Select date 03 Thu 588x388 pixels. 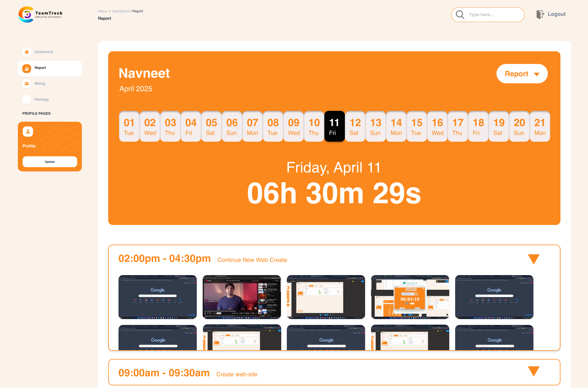point(170,126)
